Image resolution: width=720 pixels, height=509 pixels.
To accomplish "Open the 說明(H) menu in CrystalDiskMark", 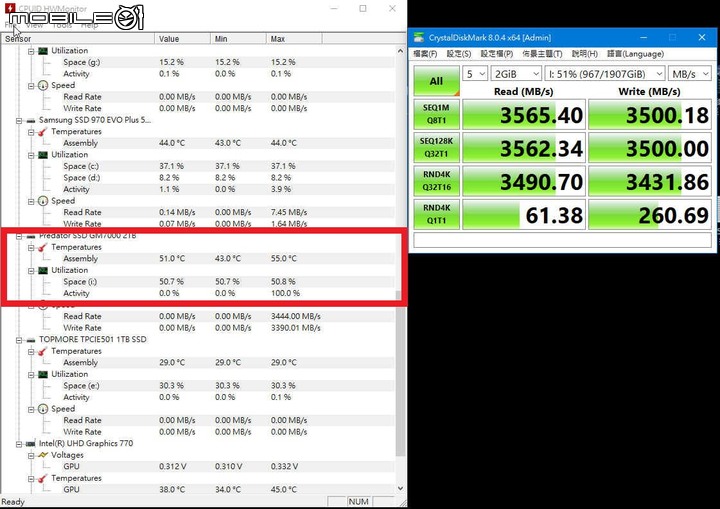I will [x=585, y=54].
